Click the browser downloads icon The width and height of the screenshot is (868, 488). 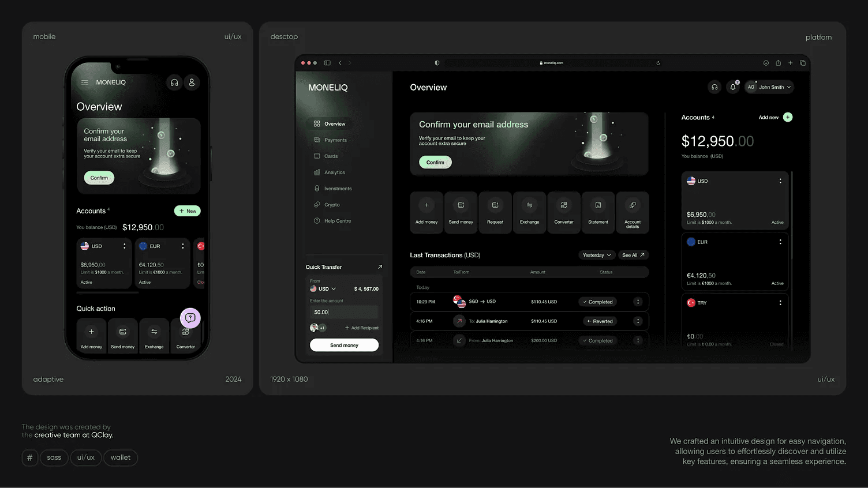[766, 63]
